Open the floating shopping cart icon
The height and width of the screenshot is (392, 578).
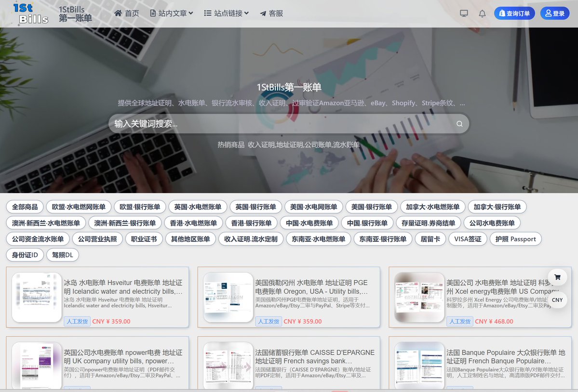click(557, 277)
